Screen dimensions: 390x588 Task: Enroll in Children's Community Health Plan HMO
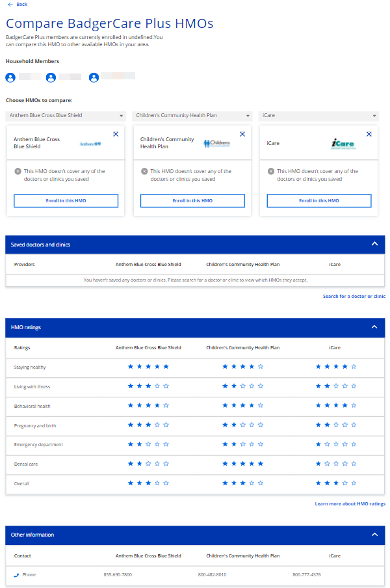point(192,201)
